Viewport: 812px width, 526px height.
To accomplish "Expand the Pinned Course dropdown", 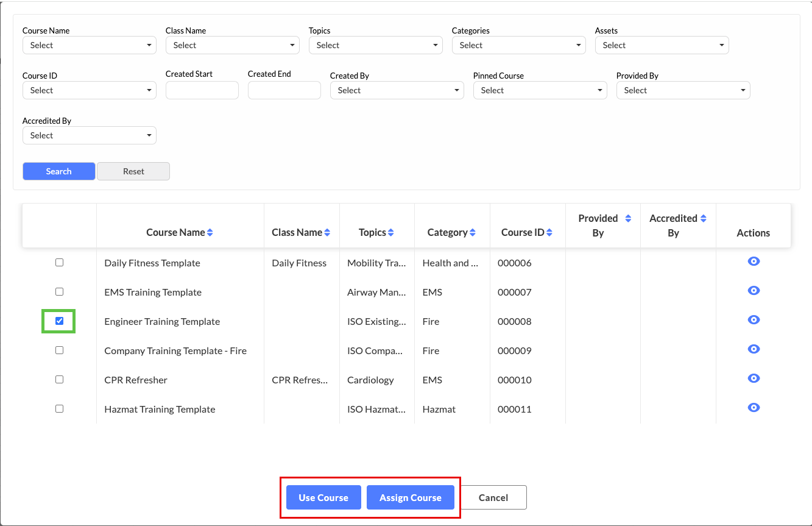I will [540, 90].
